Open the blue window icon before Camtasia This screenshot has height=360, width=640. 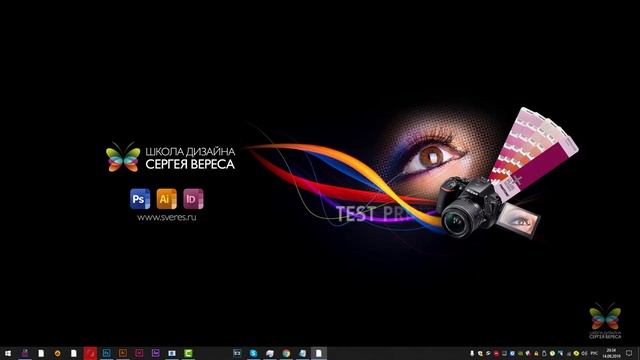pyautogui.click(x=172, y=353)
